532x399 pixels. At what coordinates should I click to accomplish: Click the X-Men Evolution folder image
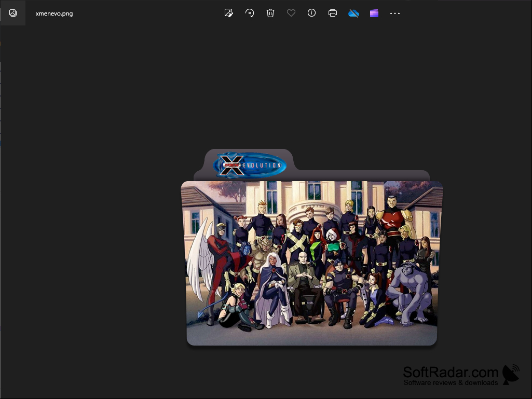pos(312,247)
